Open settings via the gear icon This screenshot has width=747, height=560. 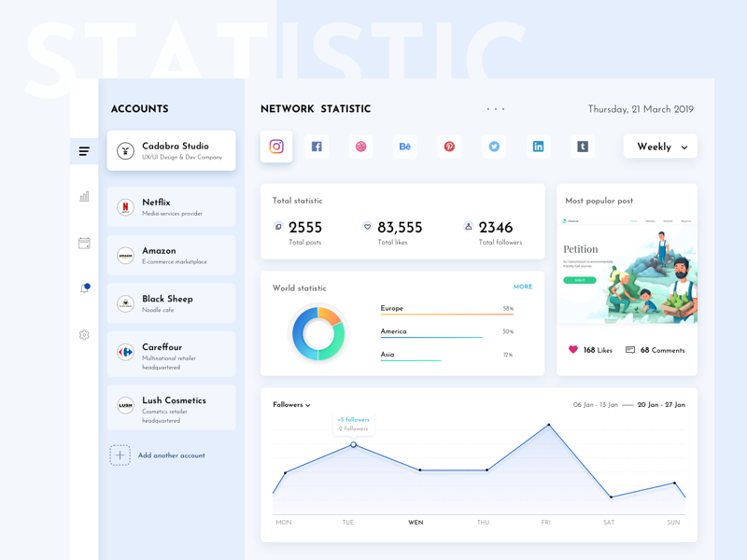coord(84,334)
